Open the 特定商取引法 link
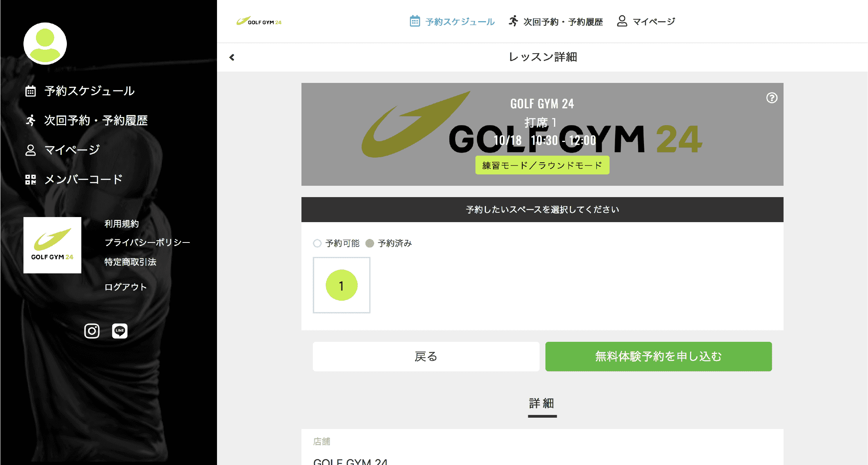Screen dimensions: 868x465 tap(130, 262)
